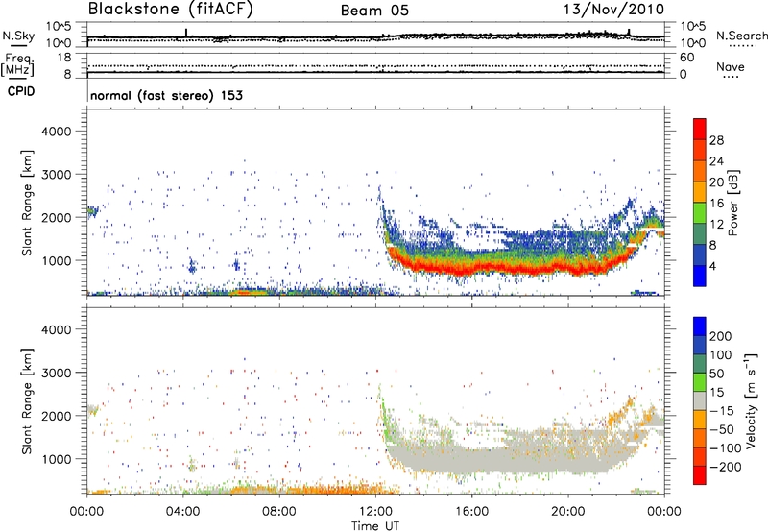The width and height of the screenshot is (768, 532).
Task: Select 'normal (fast stereo) 153' mode text
Action: point(166,95)
